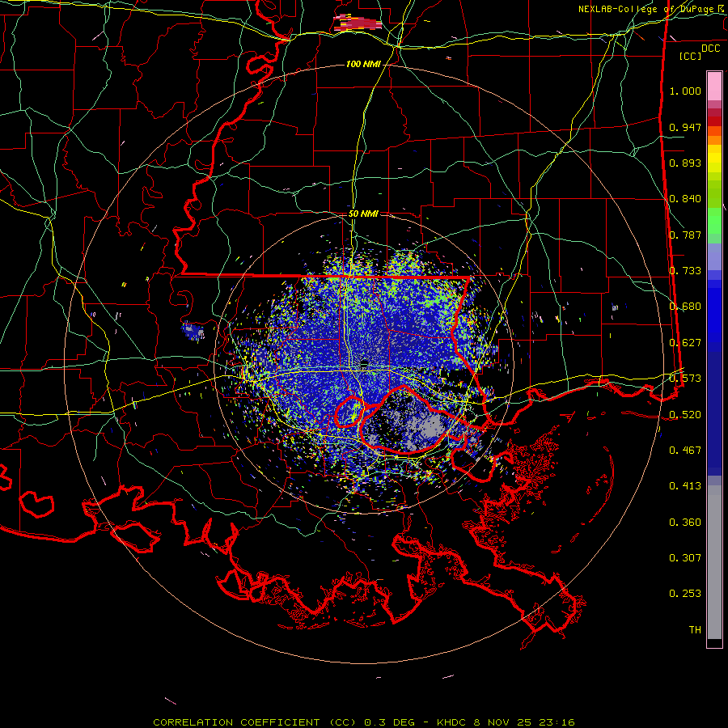Click the 8 NOV 25 date in the caption
The height and width of the screenshot is (728, 728).
503,722
